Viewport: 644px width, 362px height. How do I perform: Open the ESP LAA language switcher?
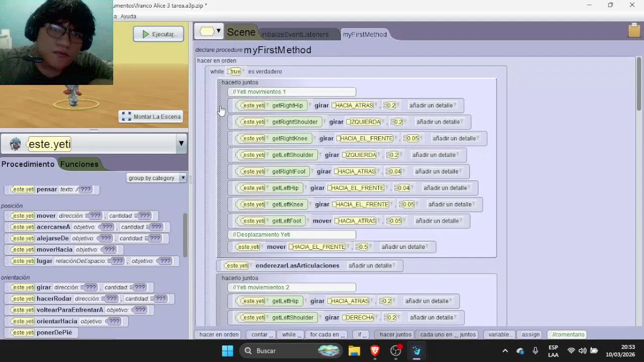(553, 351)
